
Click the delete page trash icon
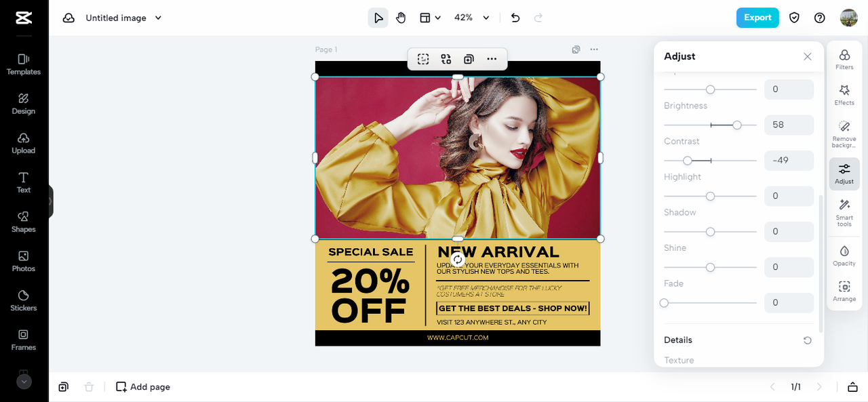(x=89, y=387)
